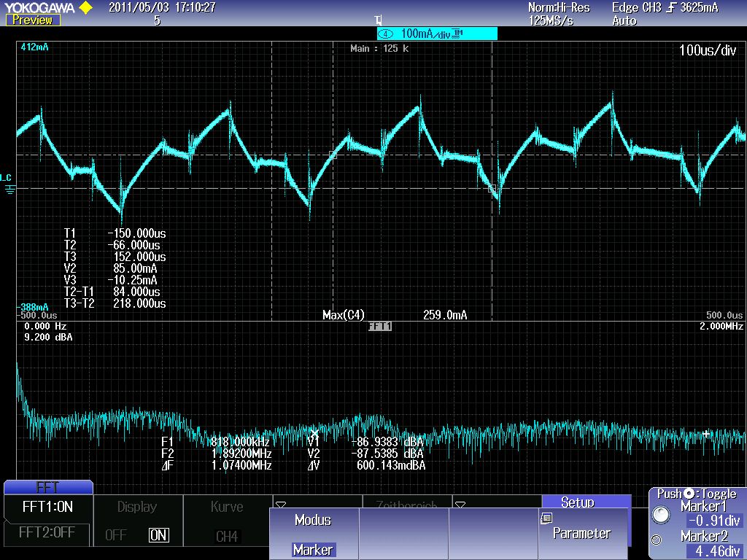The height and width of the screenshot is (560, 747).
Task: Click the + marker on the FFT trace
Action: (x=706, y=434)
